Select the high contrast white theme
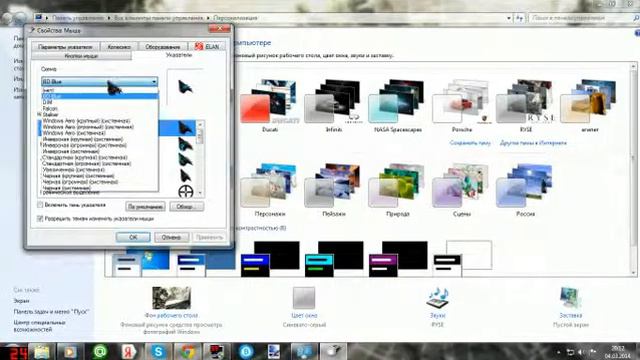This screenshot has height=360, width=640. coord(462,259)
